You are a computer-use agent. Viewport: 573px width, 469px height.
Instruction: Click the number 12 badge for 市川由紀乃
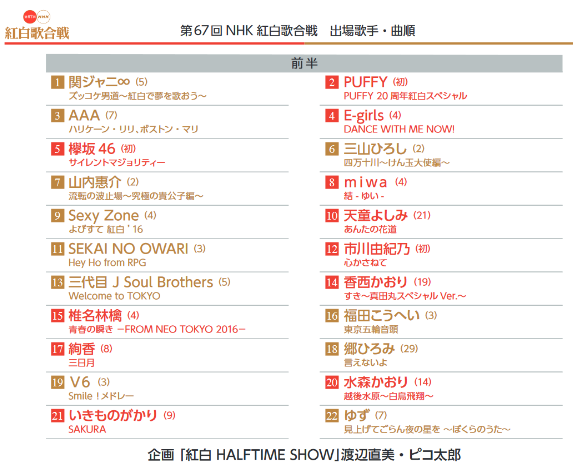pos(332,249)
